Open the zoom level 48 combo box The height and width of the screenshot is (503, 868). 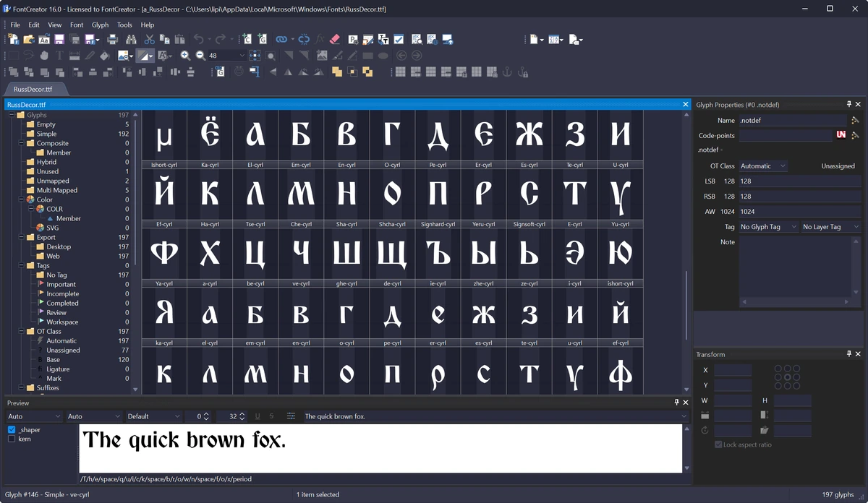tap(227, 56)
